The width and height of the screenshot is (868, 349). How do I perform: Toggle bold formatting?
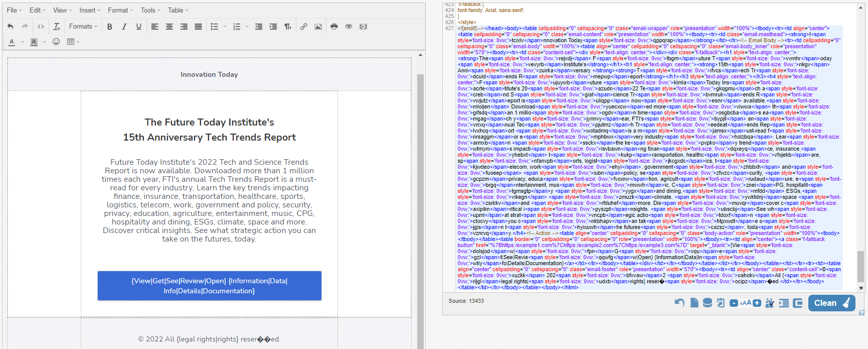[x=110, y=27]
